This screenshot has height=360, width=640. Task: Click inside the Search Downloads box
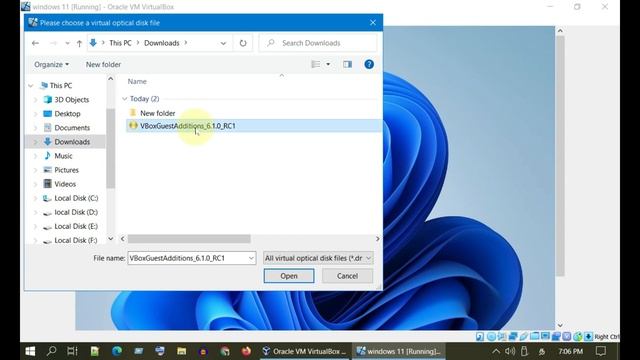click(x=318, y=43)
